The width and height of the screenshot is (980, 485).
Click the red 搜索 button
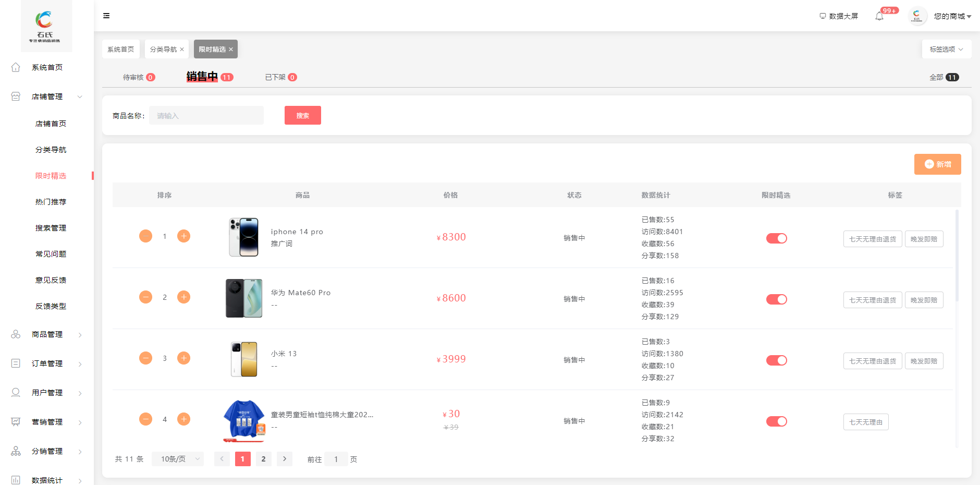[303, 115]
